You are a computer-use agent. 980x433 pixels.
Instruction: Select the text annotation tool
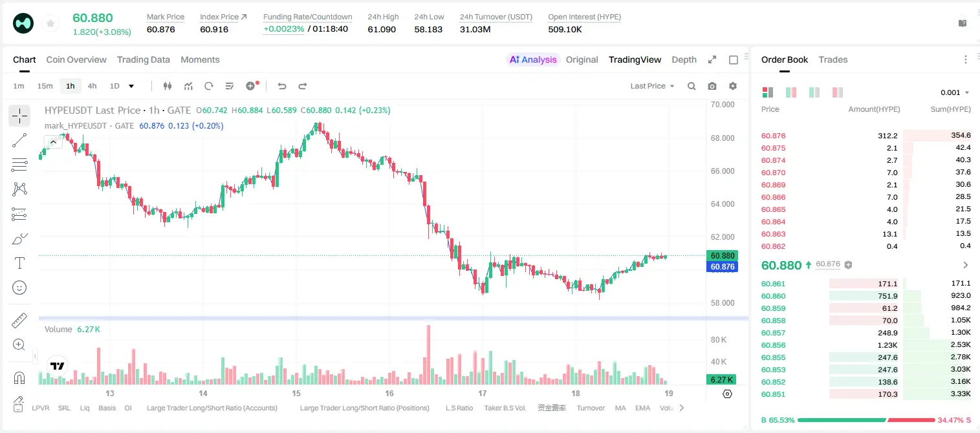coord(19,263)
